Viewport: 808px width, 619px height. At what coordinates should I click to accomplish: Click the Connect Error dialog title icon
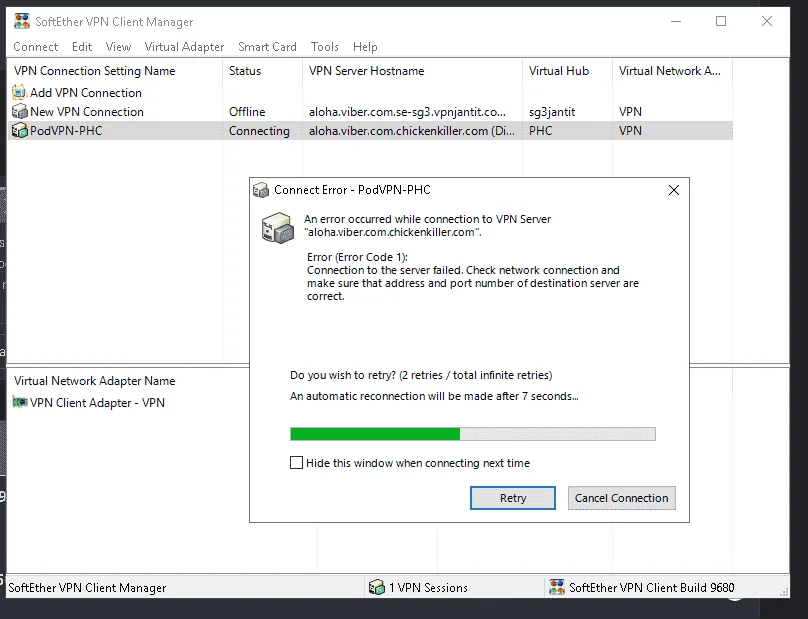coord(261,190)
